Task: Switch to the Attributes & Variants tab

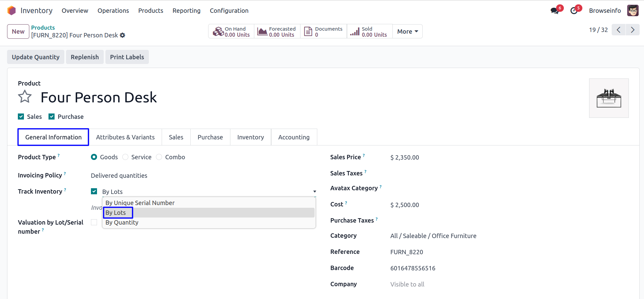Action: pyautogui.click(x=125, y=137)
